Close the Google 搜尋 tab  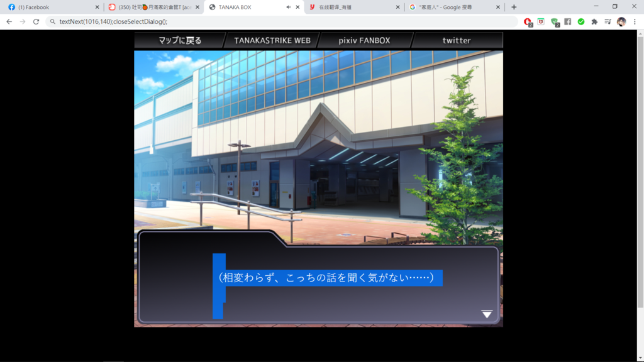(x=498, y=7)
